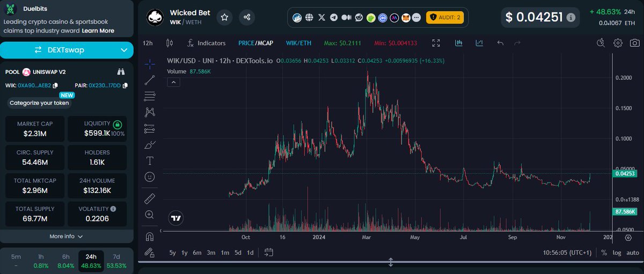Open the 12h interval dropdown
This screenshot has width=644, height=274.
tap(148, 43)
